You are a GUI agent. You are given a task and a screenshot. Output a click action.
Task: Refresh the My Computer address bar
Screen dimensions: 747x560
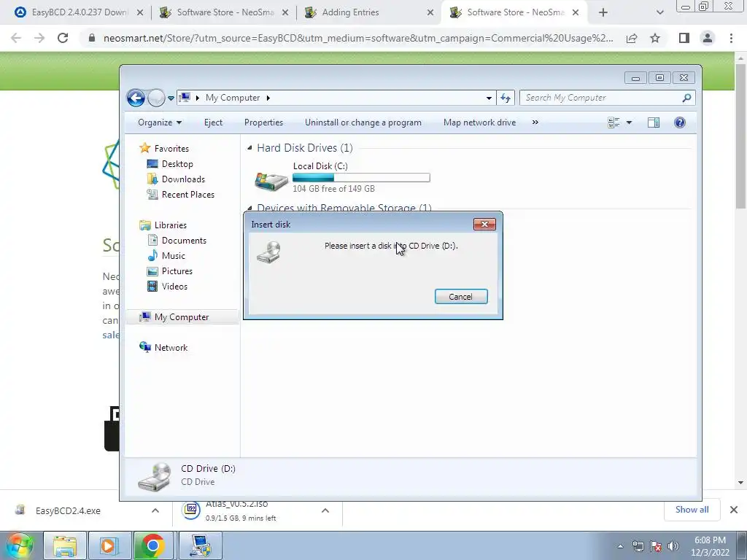point(506,98)
